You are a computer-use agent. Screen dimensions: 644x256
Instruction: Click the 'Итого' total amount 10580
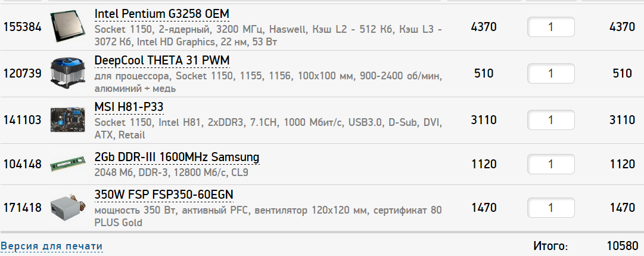620,246
